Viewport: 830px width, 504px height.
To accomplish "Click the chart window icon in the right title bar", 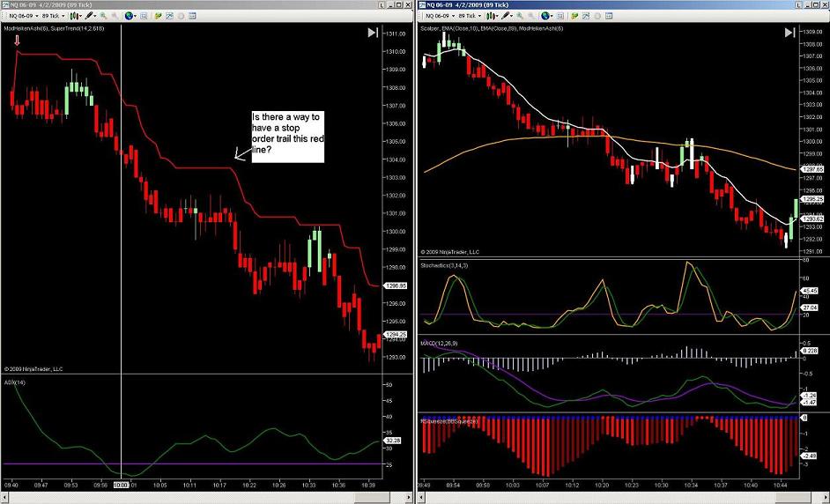I will pos(422,4).
